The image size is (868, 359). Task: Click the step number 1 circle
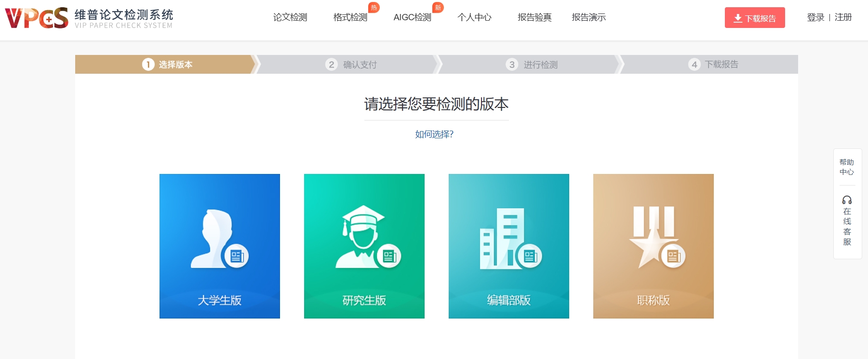point(148,64)
